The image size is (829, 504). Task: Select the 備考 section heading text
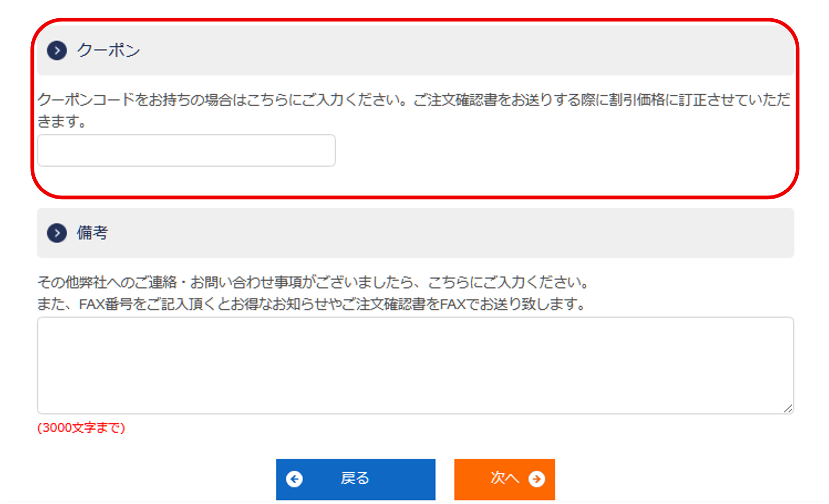click(x=92, y=233)
